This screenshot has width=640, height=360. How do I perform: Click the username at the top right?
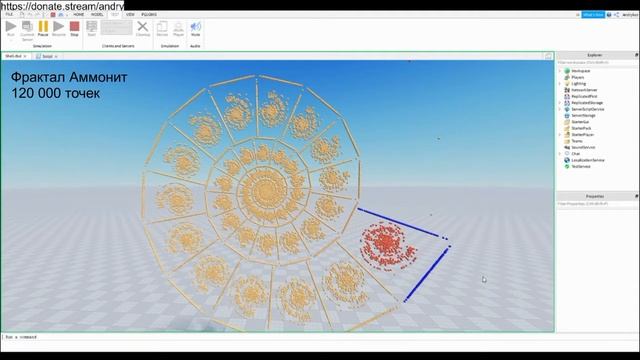[x=630, y=15]
